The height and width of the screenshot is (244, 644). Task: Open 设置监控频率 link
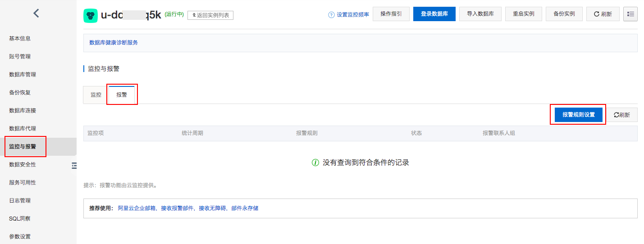point(352,15)
